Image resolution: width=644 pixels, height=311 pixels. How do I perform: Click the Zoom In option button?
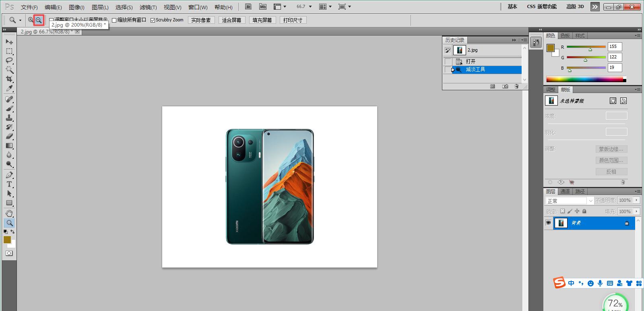tap(31, 20)
